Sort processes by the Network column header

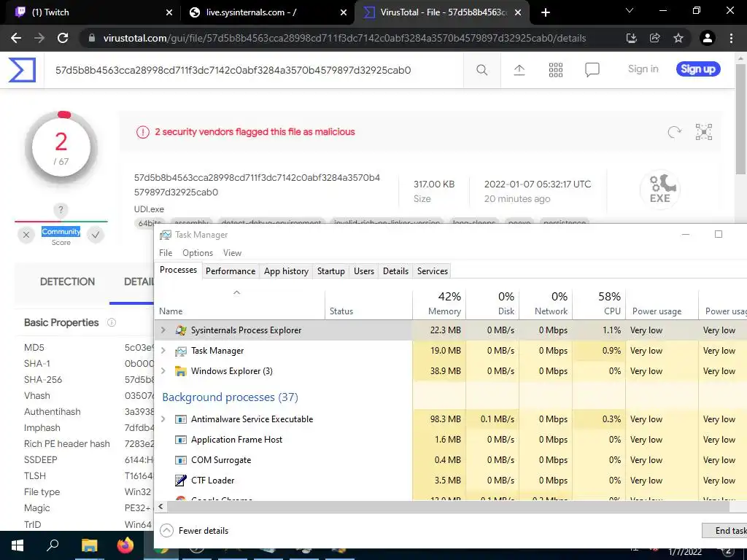click(546, 304)
